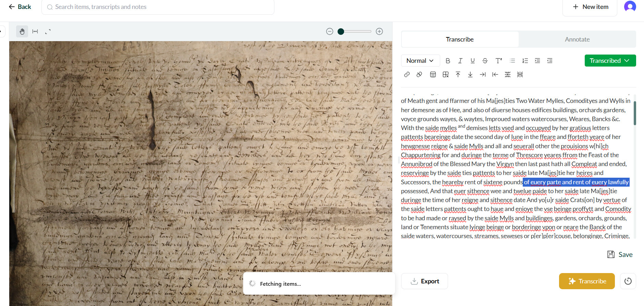Toggle italic formatting
The image size is (644, 306).
click(460, 61)
